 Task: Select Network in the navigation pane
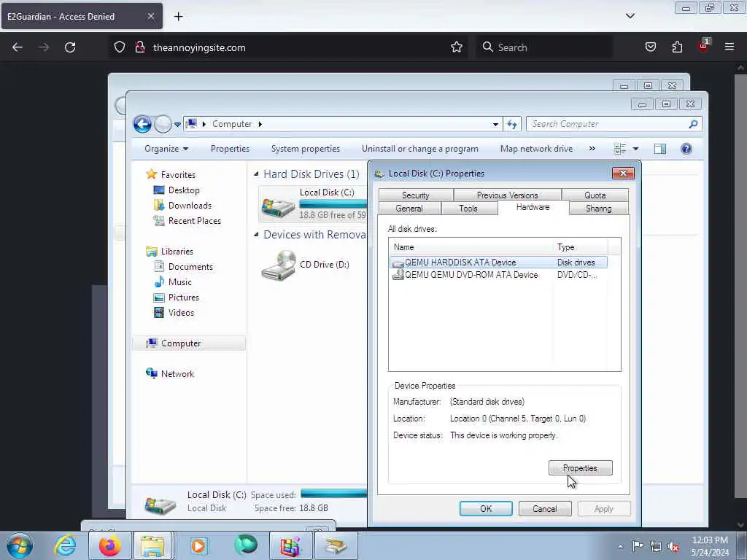177,374
